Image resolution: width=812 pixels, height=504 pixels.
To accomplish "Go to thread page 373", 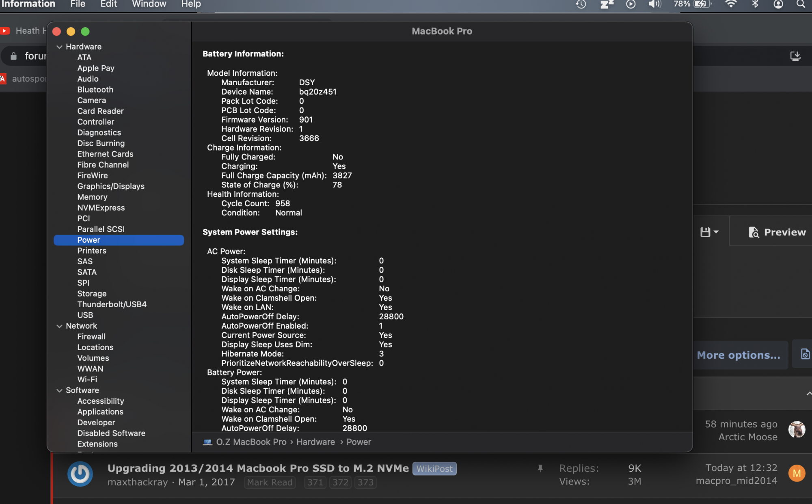I will (365, 482).
